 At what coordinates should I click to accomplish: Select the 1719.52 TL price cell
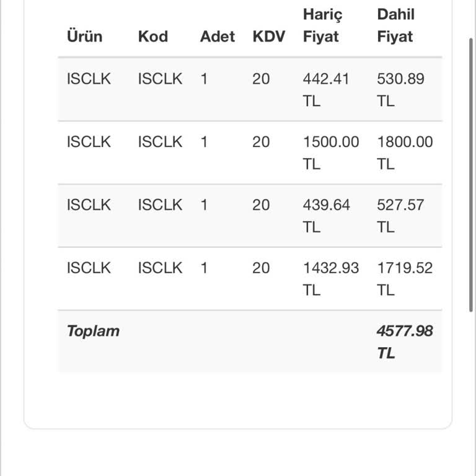(x=405, y=279)
